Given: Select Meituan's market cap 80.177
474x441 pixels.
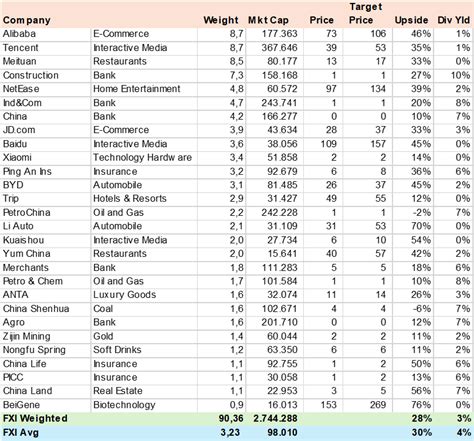Looking at the screenshot, I should click(x=274, y=62).
